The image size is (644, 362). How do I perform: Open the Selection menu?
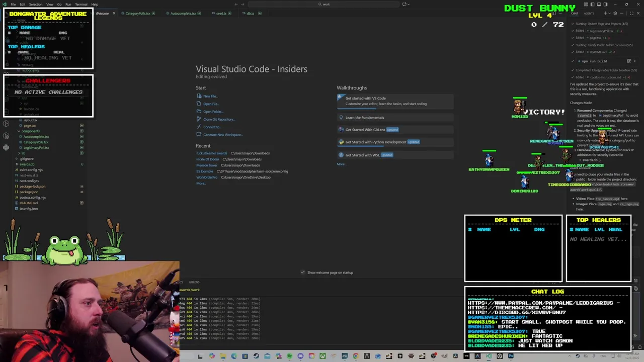(36, 4)
